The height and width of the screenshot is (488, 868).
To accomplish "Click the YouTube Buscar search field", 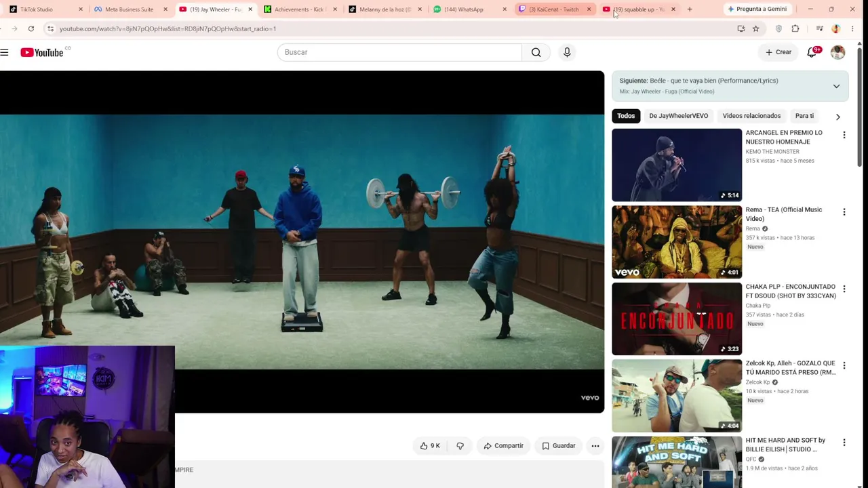I will pyautogui.click(x=399, y=52).
